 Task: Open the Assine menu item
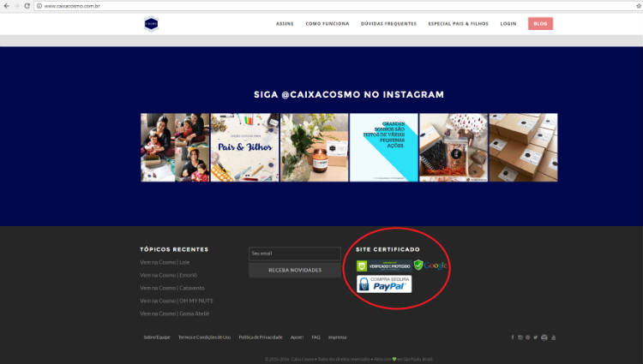pyautogui.click(x=285, y=24)
